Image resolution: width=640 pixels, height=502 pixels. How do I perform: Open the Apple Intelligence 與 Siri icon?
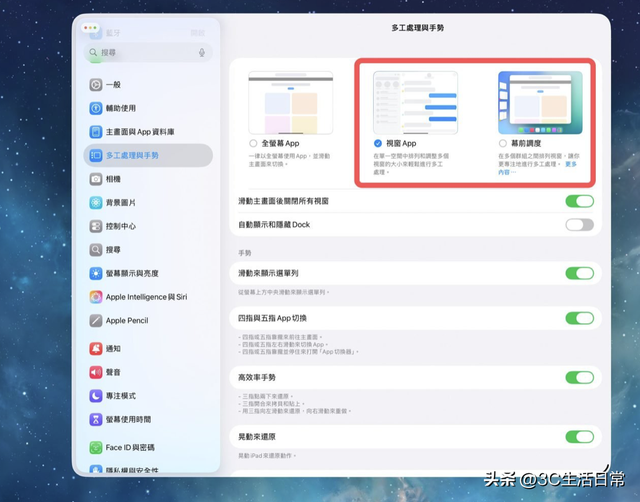pos(96,297)
